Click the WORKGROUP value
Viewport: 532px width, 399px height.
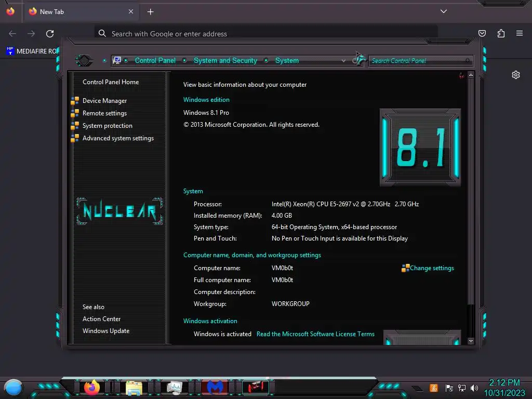point(290,303)
